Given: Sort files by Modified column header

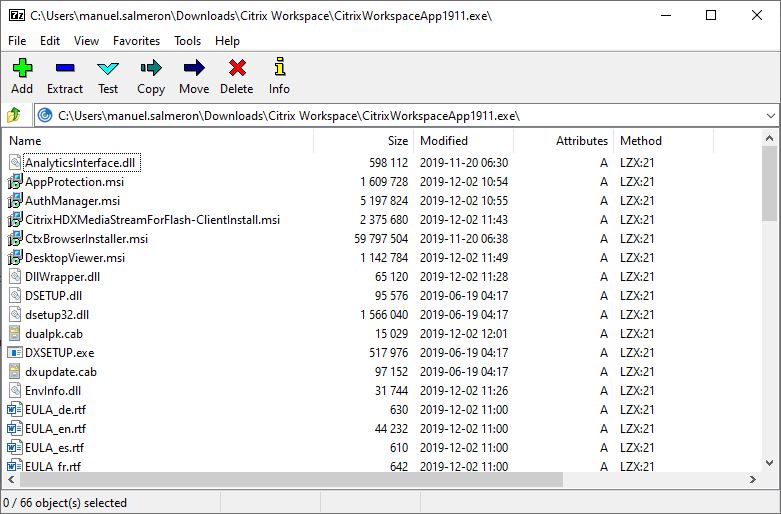Looking at the screenshot, I should coord(464,141).
